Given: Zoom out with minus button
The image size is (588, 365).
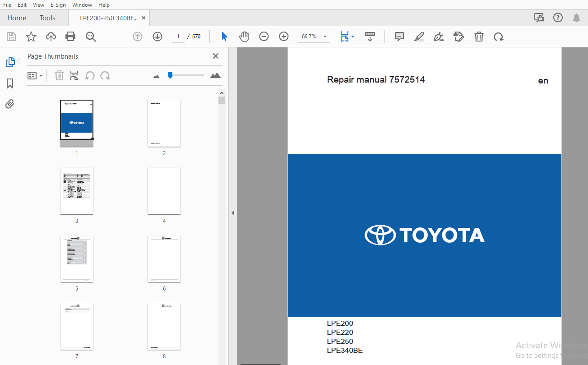Looking at the screenshot, I should pos(264,37).
